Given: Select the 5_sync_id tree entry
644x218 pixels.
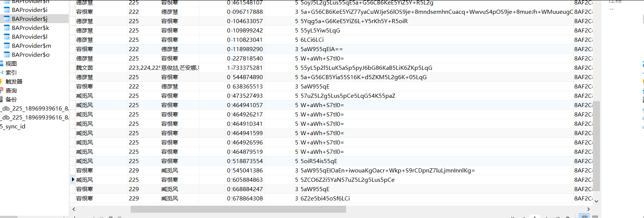Looking at the screenshot, I should pos(13,126).
